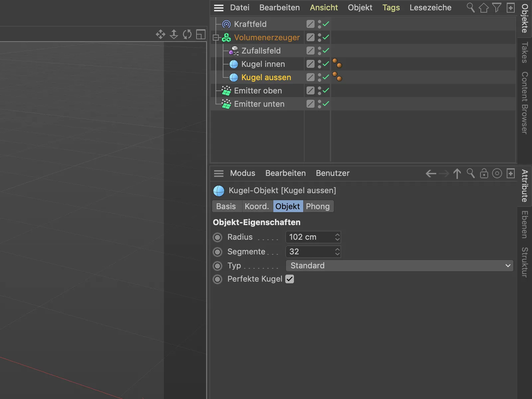Image resolution: width=532 pixels, height=399 pixels.
Task: Collapse the Volumenerzeuger tree node
Action: tap(215, 38)
